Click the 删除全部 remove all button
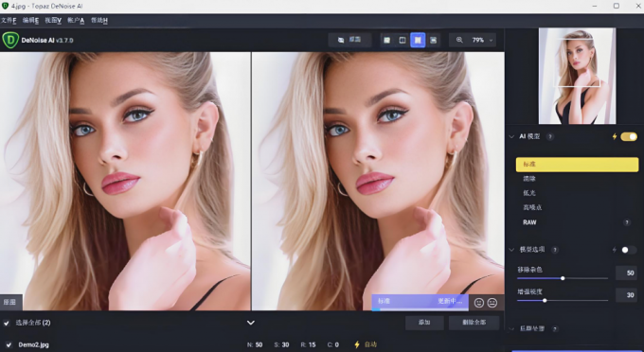This screenshot has height=352, width=644. 474,323
